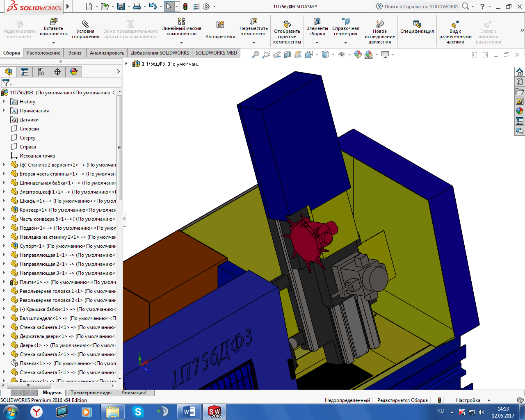Open the Анимация1 bottom tab
This screenshot has height=420, width=525.
[x=134, y=393]
